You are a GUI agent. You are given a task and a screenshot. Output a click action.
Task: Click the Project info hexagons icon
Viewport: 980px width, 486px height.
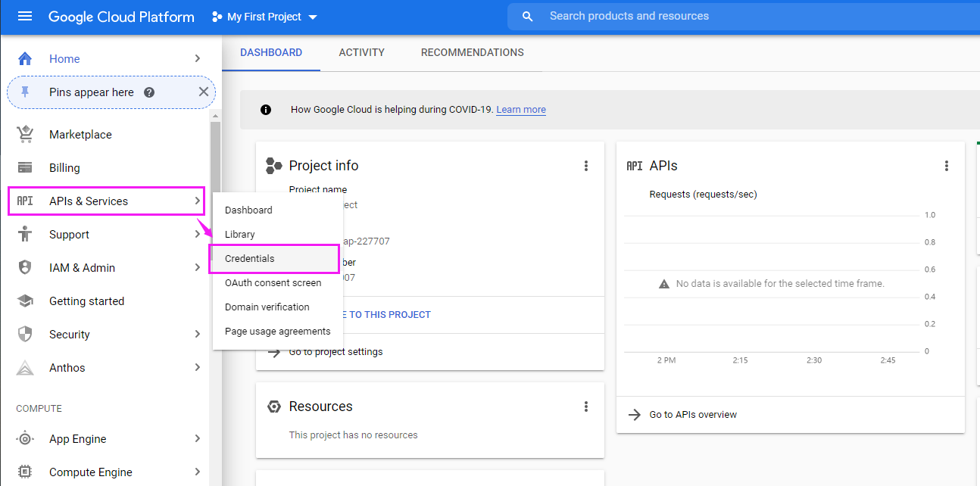[x=274, y=166]
